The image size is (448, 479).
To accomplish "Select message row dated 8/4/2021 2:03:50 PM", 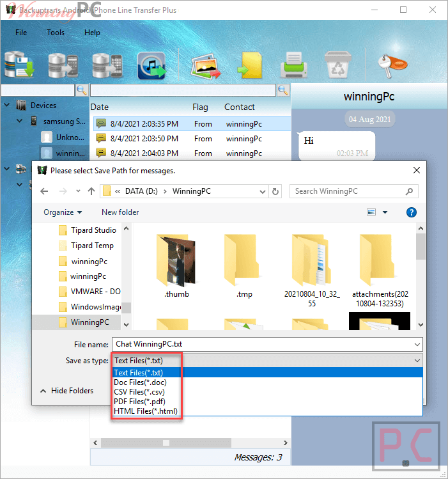I will pos(192,138).
